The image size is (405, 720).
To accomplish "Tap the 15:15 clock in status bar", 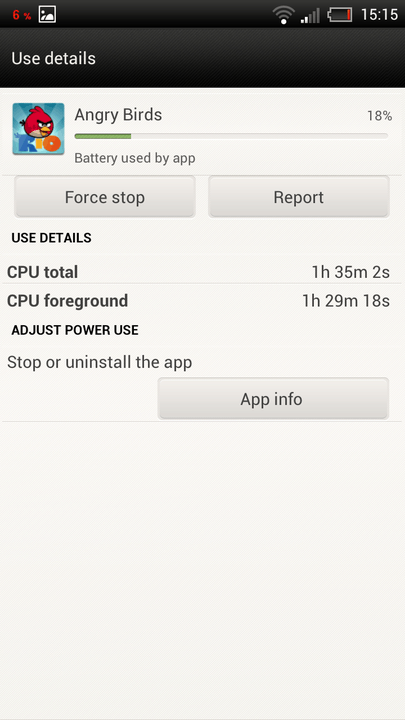I will (x=379, y=15).
